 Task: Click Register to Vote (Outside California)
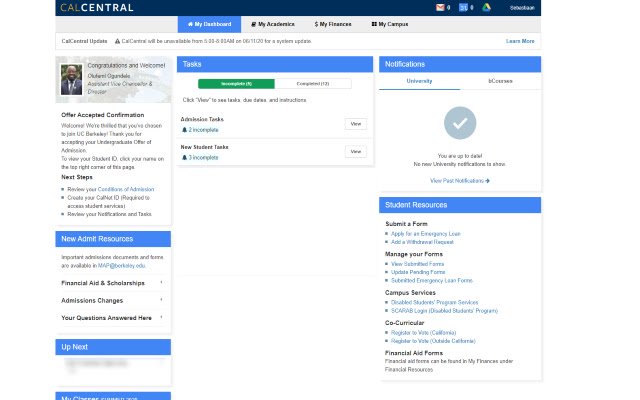click(x=433, y=341)
